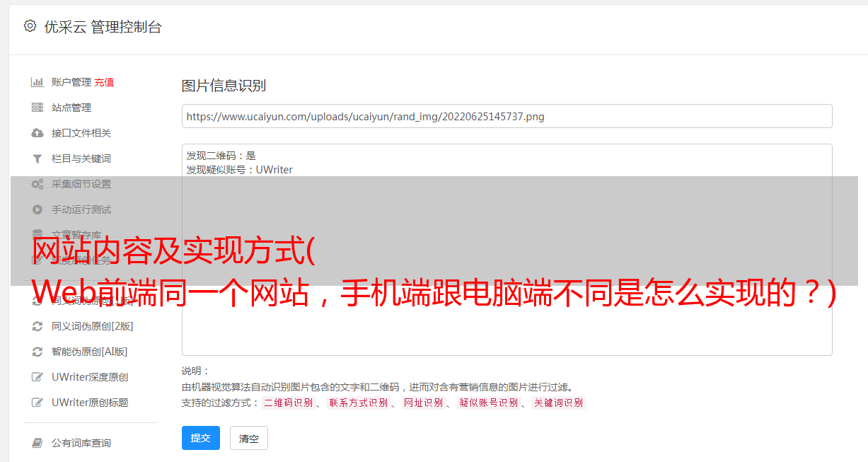Open 智能伪原创[AI版] menu item
Viewport: 868px width, 462px height.
[x=90, y=352]
